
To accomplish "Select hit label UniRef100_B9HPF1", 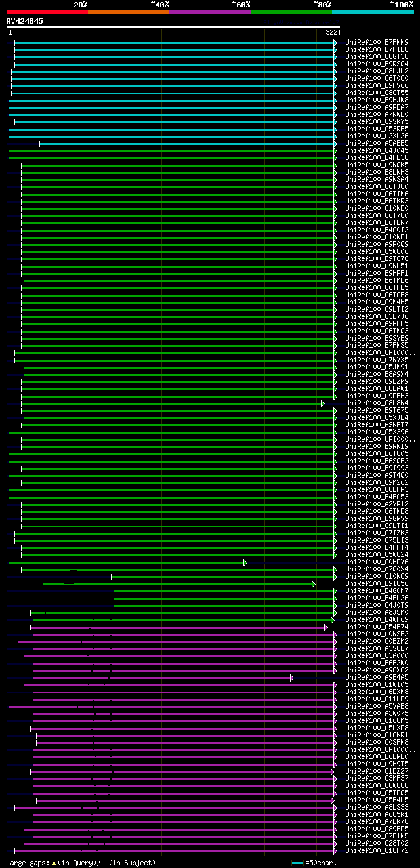I will click(x=377, y=274).
